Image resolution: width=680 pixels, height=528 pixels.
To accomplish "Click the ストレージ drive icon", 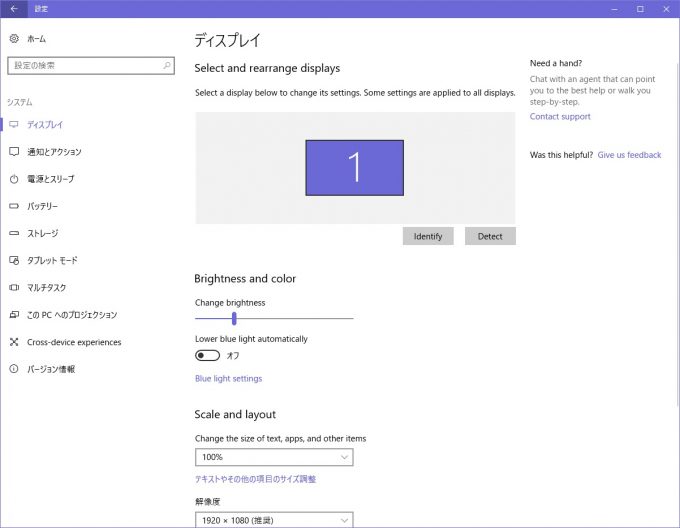I will [14, 233].
